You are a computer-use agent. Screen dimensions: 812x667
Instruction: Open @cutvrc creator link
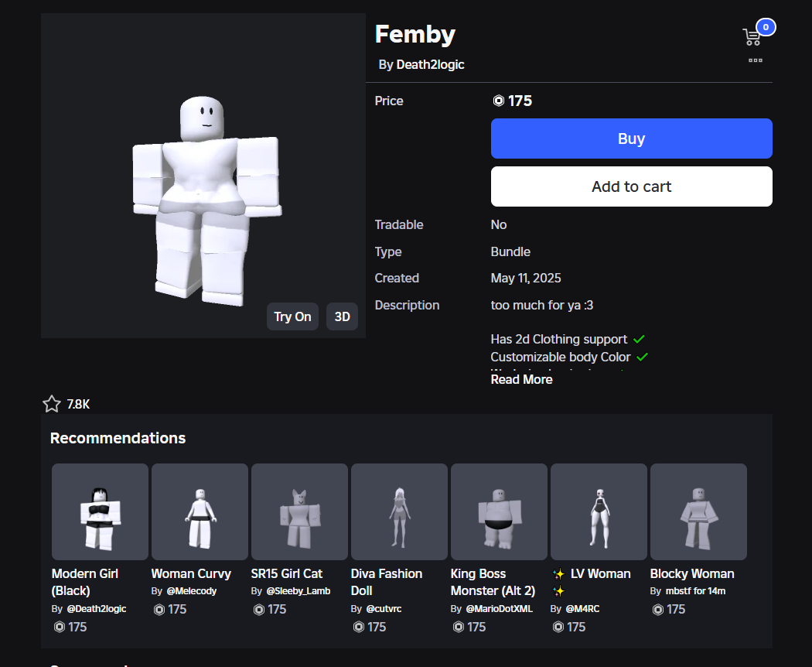click(x=384, y=608)
